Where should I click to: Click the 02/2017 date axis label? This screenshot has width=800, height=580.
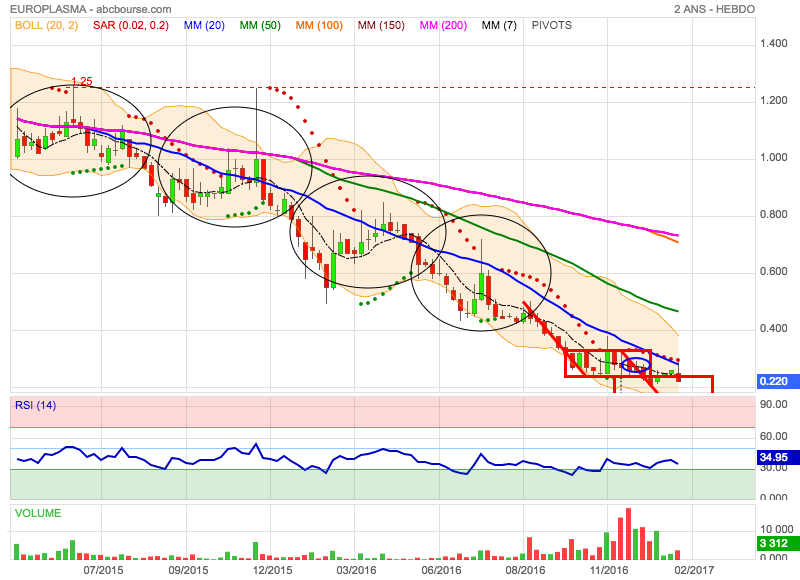coord(694,570)
